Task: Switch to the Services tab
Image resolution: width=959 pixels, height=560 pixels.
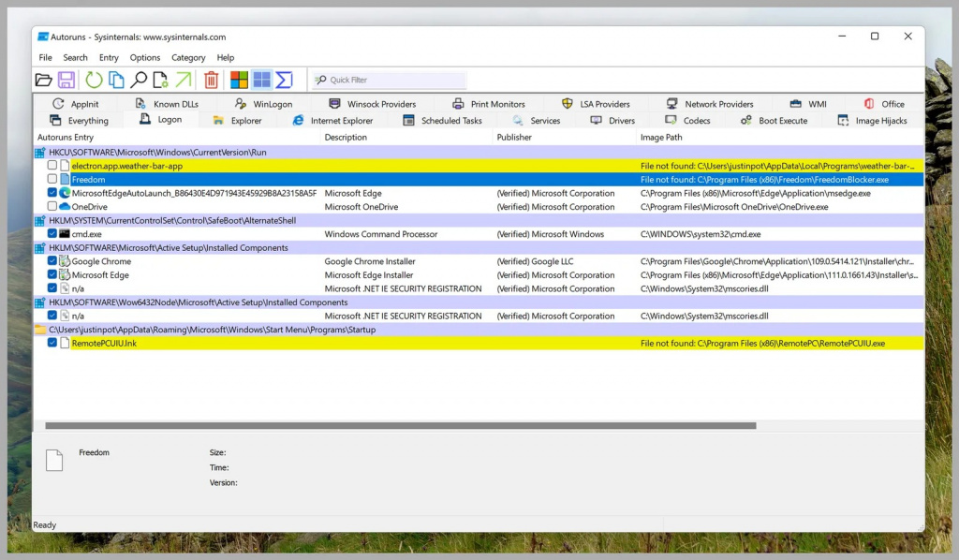Action: pos(537,121)
